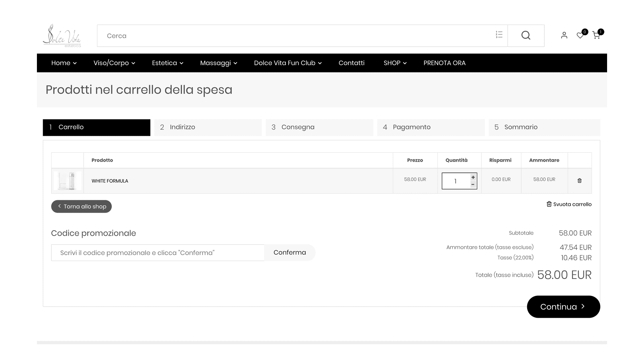Image resolution: width=644 pixels, height=362 pixels.
Task: Expand the Dolce Vita Fun Club menu
Action: point(288,63)
